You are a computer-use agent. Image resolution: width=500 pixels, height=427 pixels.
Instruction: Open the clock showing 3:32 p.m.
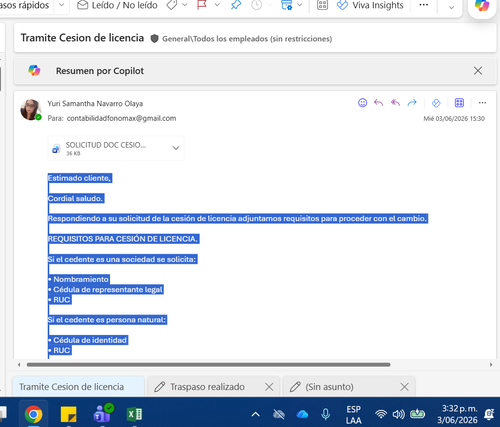point(457,414)
